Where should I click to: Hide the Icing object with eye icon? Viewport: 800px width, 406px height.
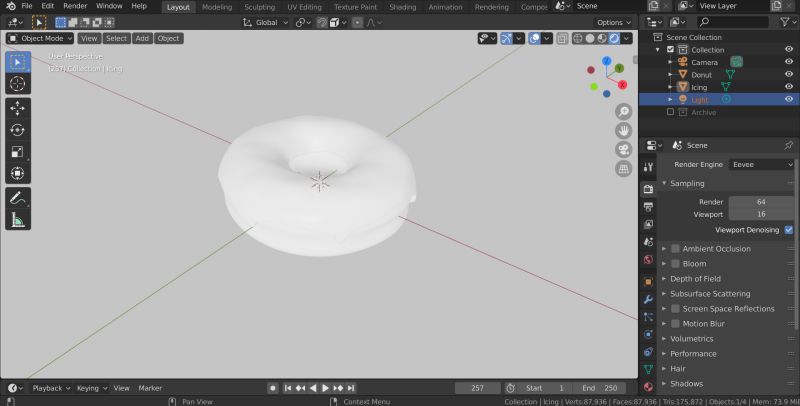(789, 87)
